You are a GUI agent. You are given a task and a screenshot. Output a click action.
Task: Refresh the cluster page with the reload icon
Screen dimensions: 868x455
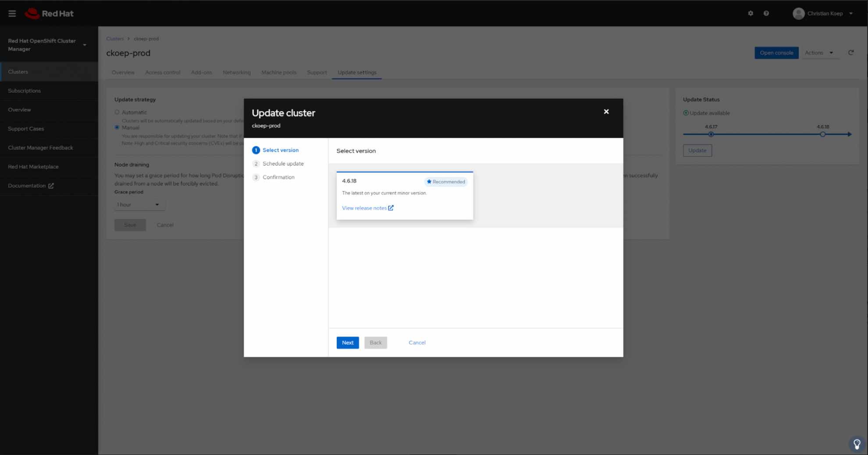point(851,53)
